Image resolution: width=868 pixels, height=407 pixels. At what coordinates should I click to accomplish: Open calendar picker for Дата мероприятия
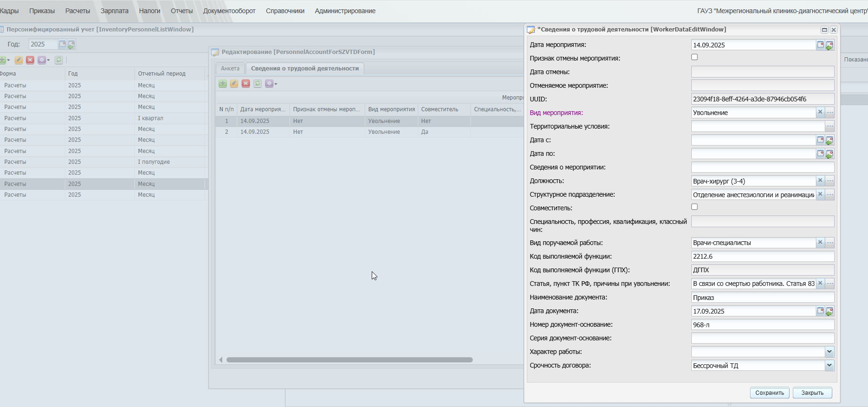[821, 45]
